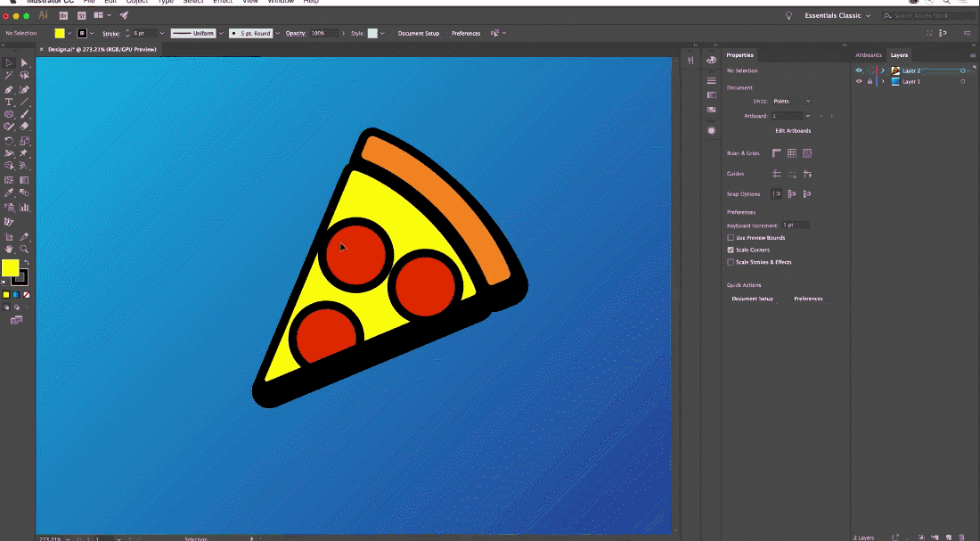Toggle Layer 2 visibility eye
This screenshot has height=541, width=980.
click(x=859, y=70)
